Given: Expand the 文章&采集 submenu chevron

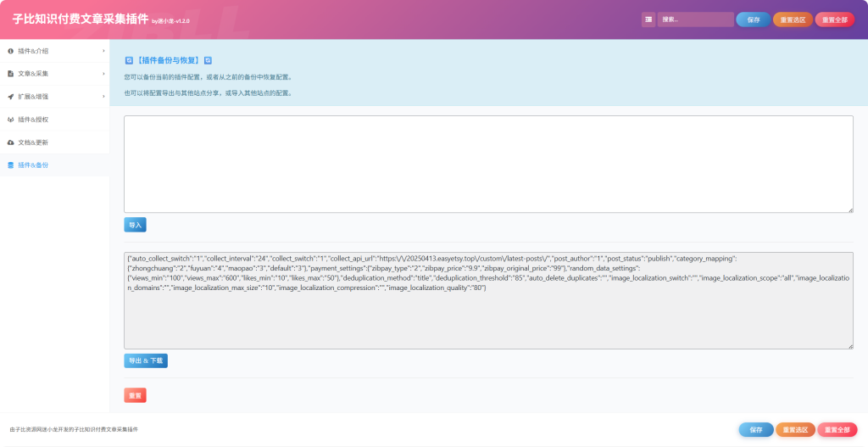Looking at the screenshot, I should point(103,74).
